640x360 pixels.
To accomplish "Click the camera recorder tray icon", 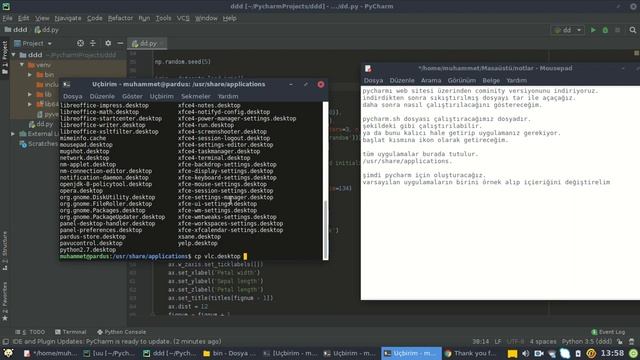I will (539, 353).
